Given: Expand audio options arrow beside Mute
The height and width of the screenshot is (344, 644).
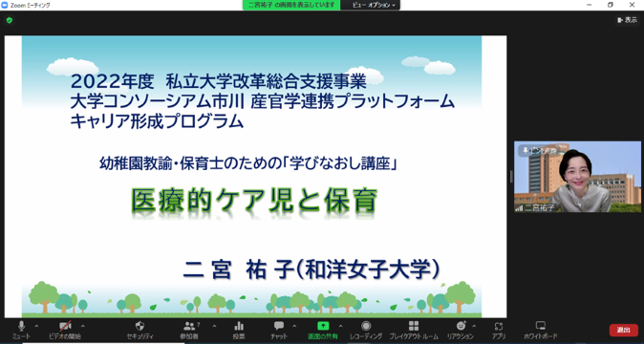Looking at the screenshot, I should [x=36, y=326].
